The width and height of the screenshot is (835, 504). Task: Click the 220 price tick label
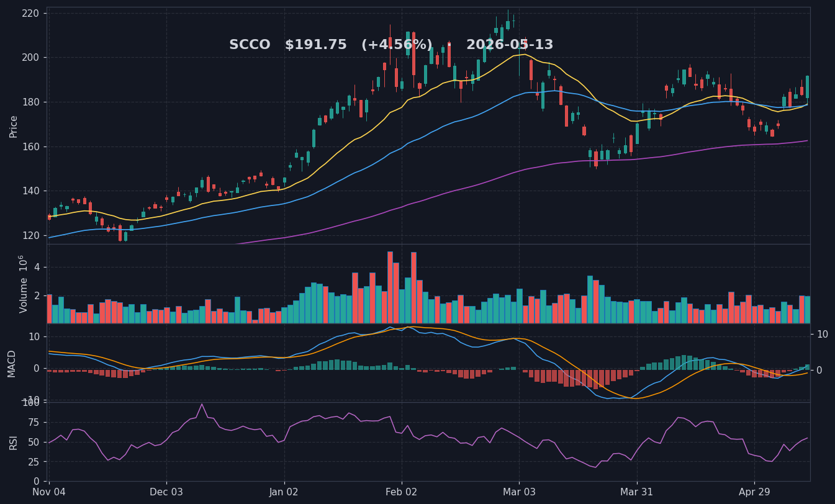click(30, 14)
